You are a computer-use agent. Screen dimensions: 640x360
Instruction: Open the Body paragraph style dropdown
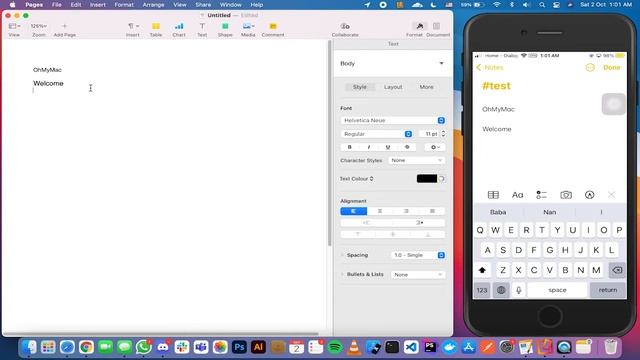click(392, 63)
